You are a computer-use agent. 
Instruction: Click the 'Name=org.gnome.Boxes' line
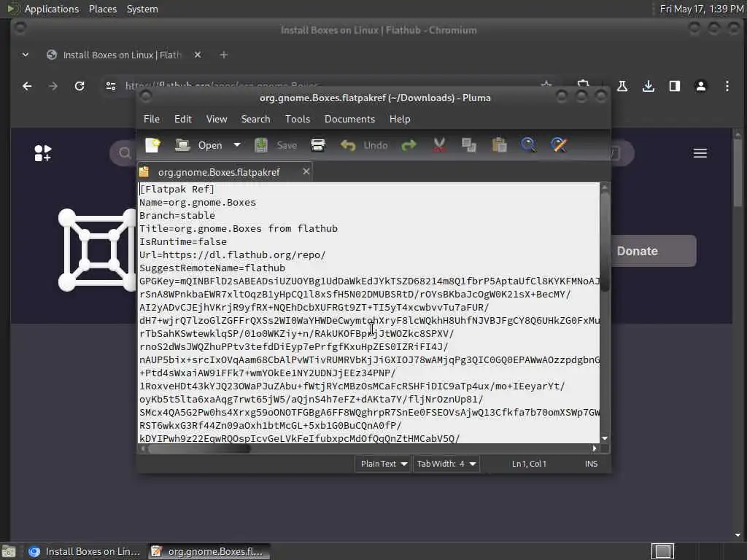point(197,203)
